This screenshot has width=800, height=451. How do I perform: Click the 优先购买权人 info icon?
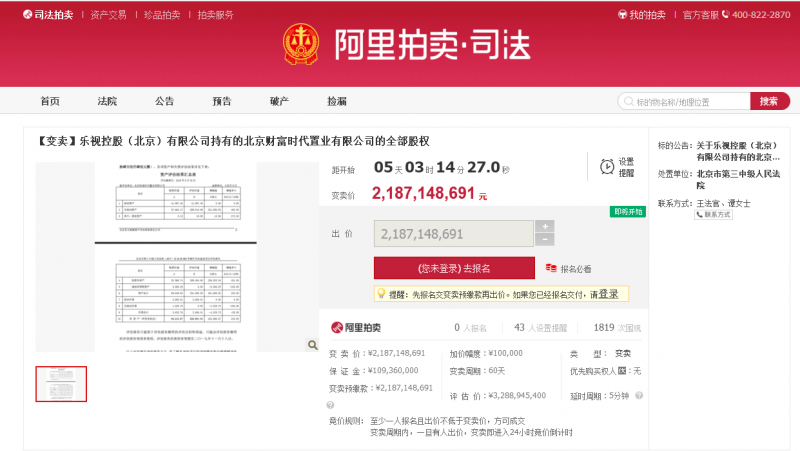pyautogui.click(x=622, y=371)
